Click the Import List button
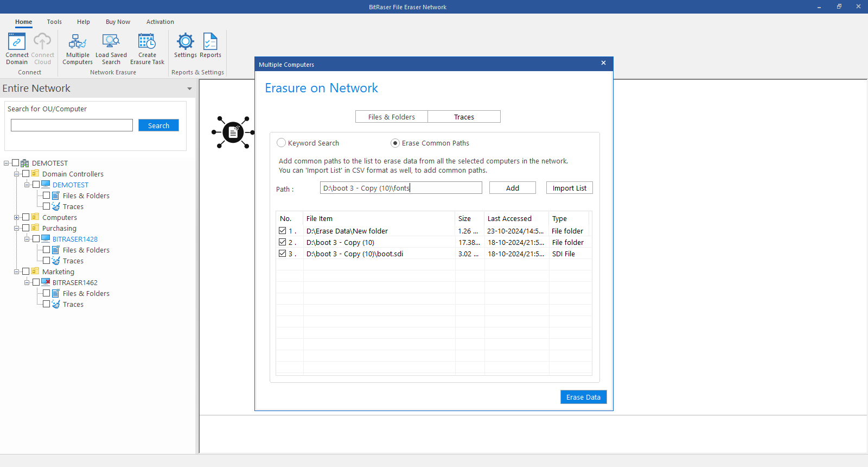This screenshot has width=868, height=467. (x=570, y=188)
